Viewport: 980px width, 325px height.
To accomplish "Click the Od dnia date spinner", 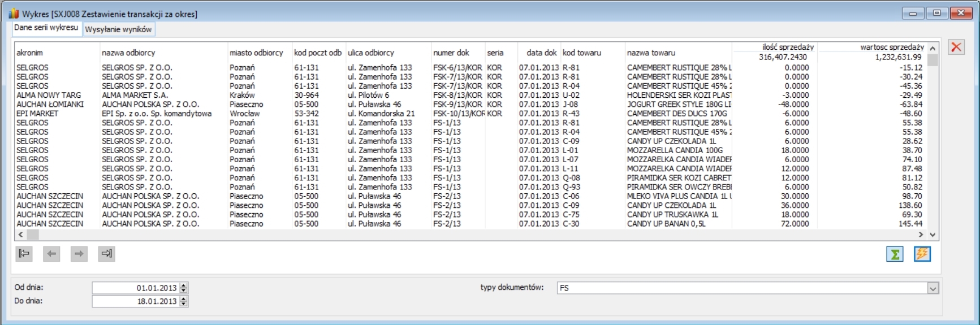I will tap(184, 288).
